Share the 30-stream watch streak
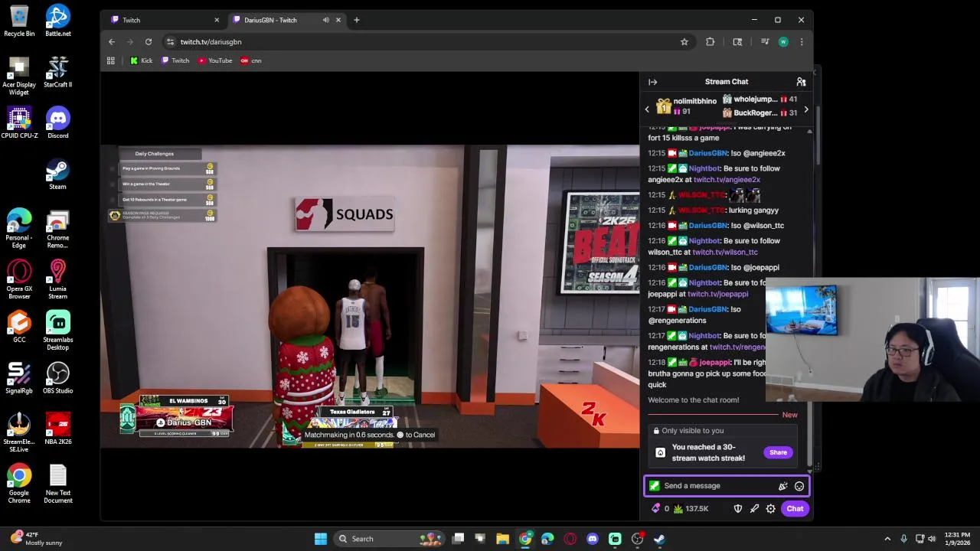Screen dimensions: 980x551 [778, 452]
